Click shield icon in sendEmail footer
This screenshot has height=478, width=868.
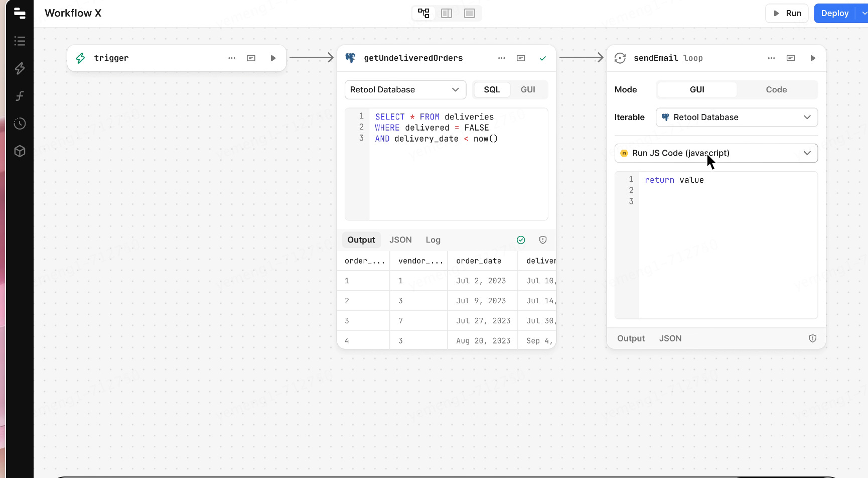[x=813, y=338]
